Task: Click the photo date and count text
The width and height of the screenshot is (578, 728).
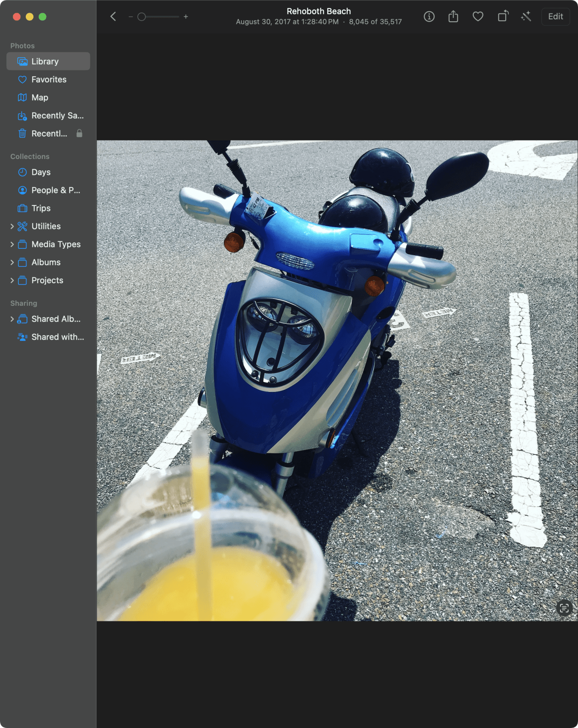Action: pos(319,22)
